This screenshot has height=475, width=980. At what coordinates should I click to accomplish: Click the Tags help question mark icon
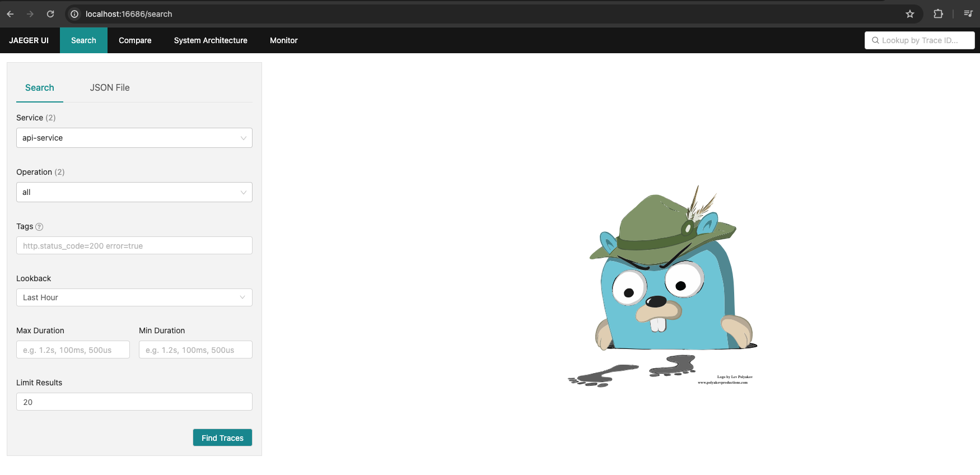point(39,227)
